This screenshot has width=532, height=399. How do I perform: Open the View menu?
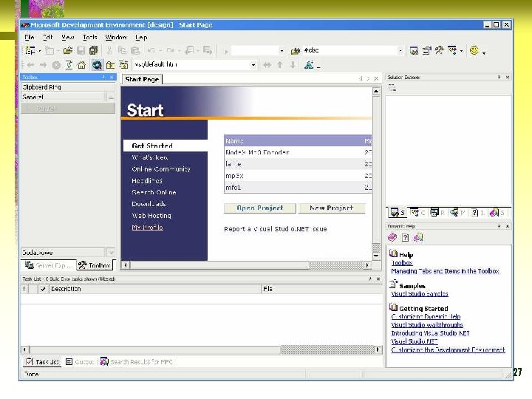(67, 38)
